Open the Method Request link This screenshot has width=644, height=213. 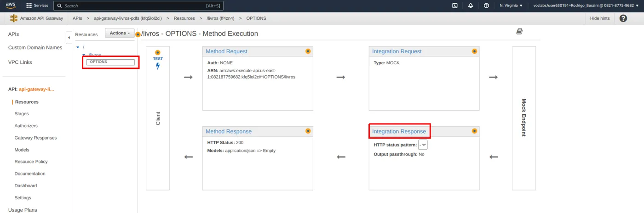(226, 51)
